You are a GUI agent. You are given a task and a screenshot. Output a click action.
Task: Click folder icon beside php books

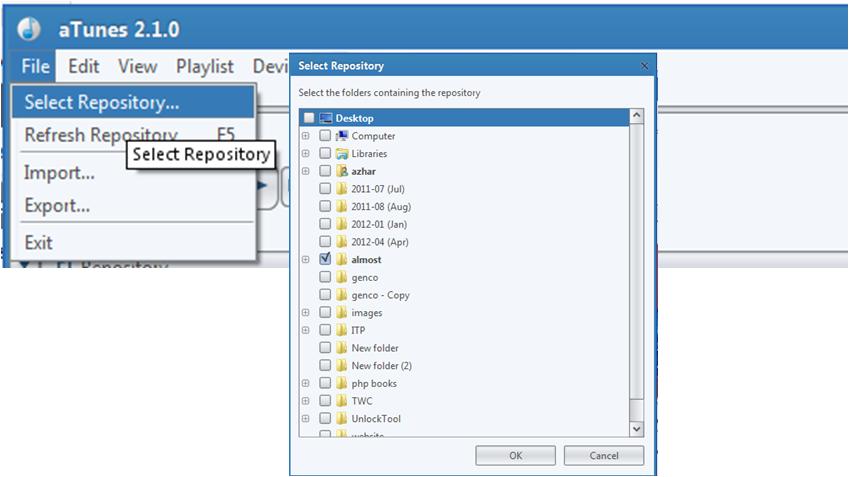(342, 383)
